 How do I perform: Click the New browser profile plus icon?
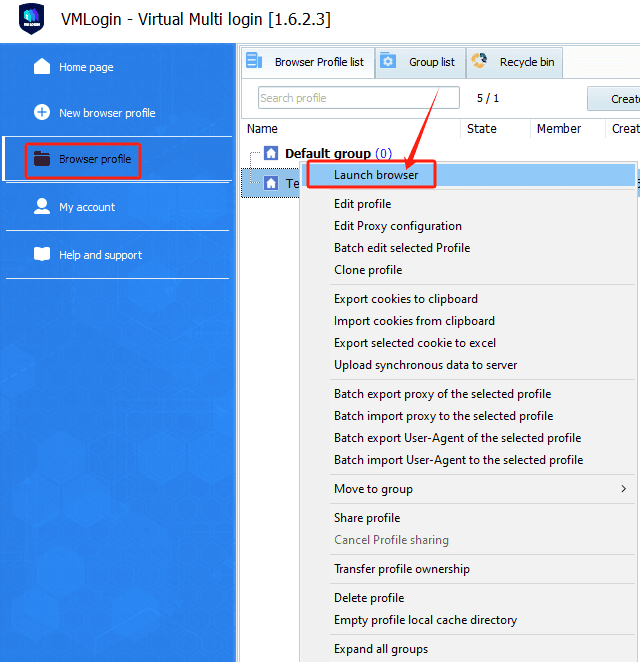42,113
